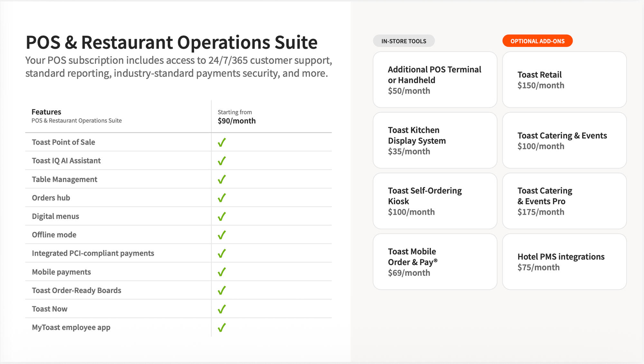Click the Toast IQ AI Assistant checkmark
The image size is (644, 364).
tap(222, 161)
